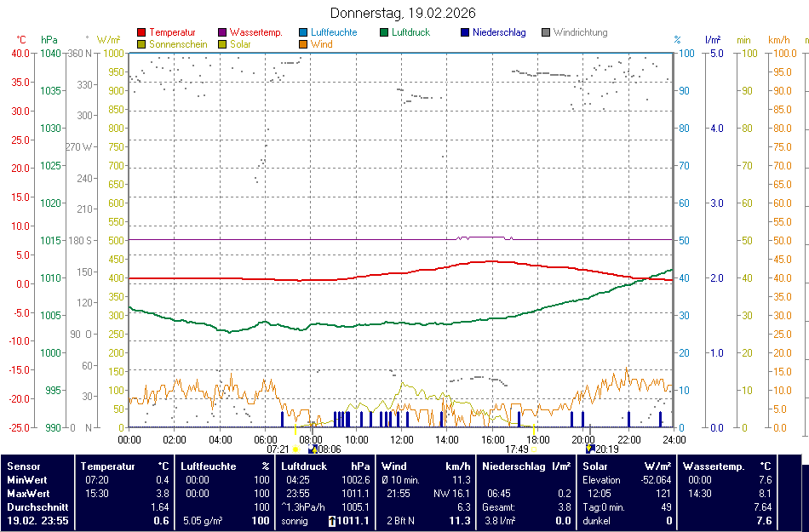Click the 12:00 time axis label

pyautogui.click(x=402, y=439)
